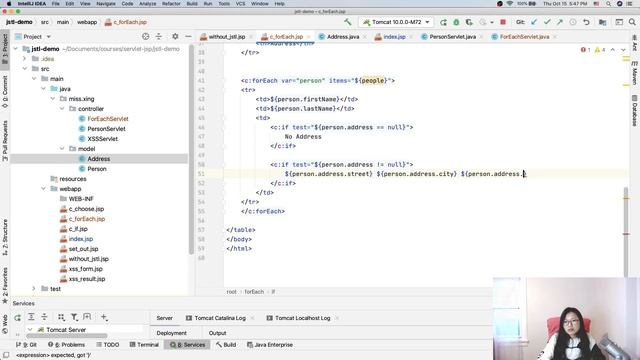Screen dimensions: 640x360
Task: Start debugging with the green bug icon
Action: 456,22
